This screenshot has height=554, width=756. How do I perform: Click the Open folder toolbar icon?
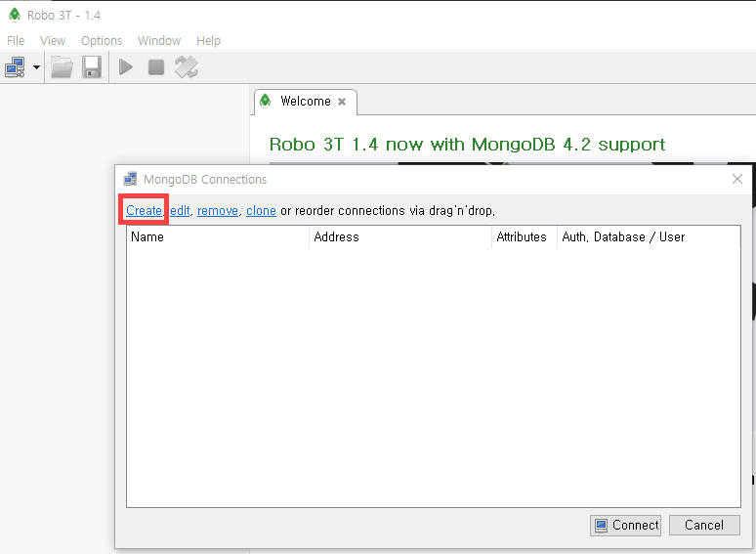pyautogui.click(x=62, y=67)
